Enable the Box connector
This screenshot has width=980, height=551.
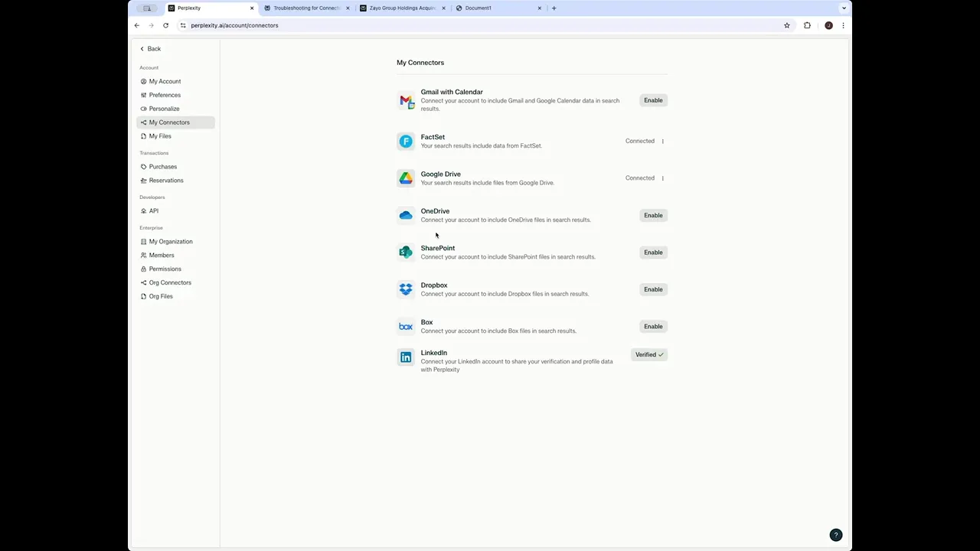pyautogui.click(x=653, y=326)
